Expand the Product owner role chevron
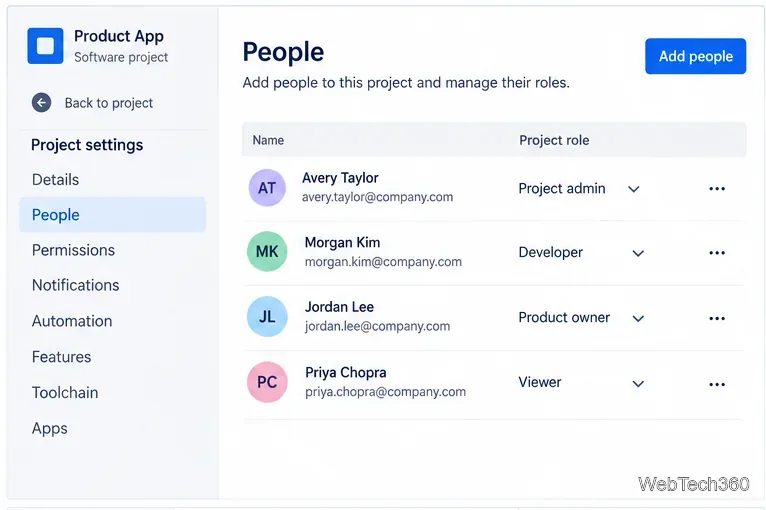The width and height of the screenshot is (766, 510). coord(638,319)
